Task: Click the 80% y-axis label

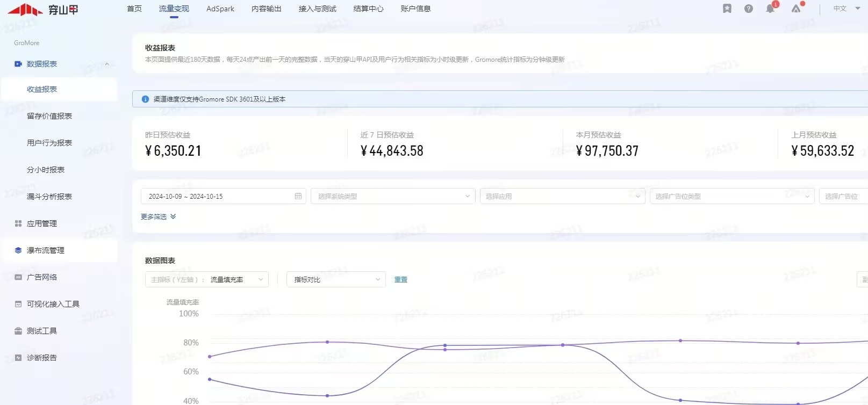Action: [x=191, y=343]
